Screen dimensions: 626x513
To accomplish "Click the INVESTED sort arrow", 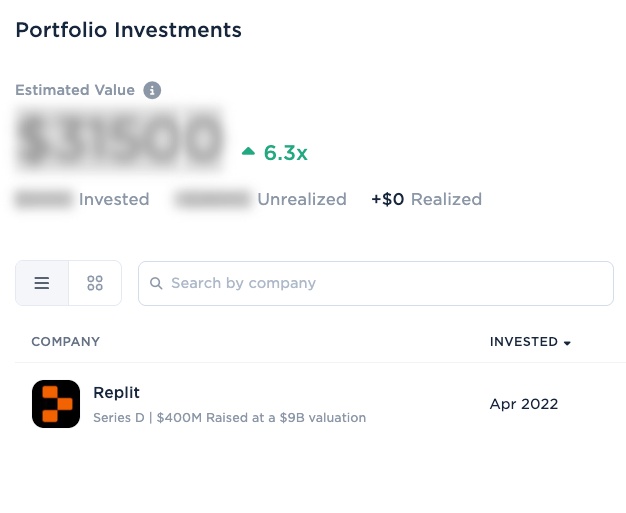I will 567,343.
